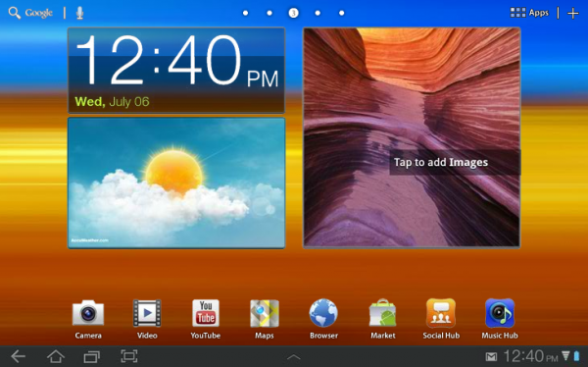Tap the Home navigation button
588x367 pixels.
(56, 356)
